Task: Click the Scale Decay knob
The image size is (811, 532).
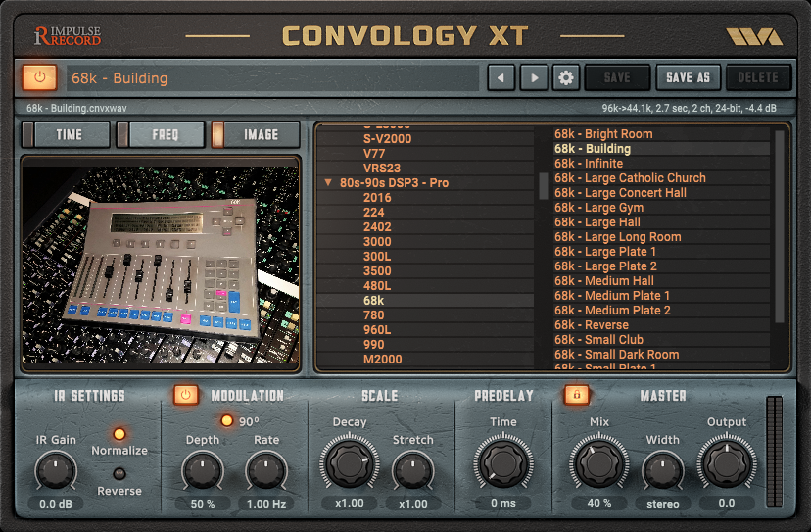Action: (350, 463)
